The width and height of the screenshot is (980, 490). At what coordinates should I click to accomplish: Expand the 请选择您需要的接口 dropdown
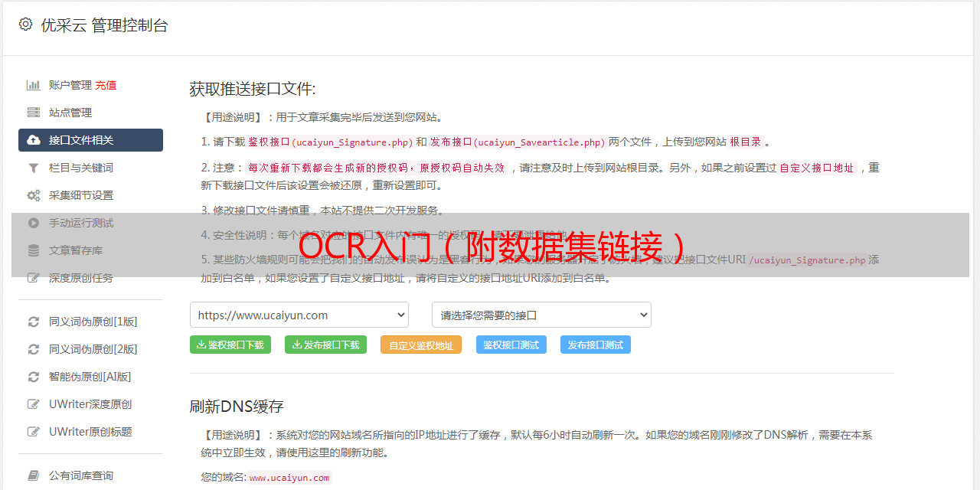541,315
